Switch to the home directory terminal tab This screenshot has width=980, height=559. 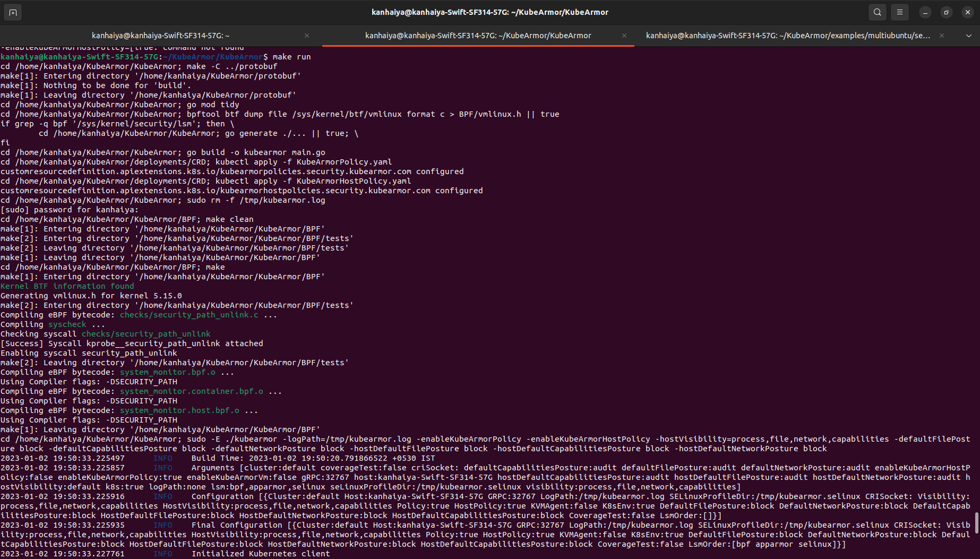coord(161,36)
